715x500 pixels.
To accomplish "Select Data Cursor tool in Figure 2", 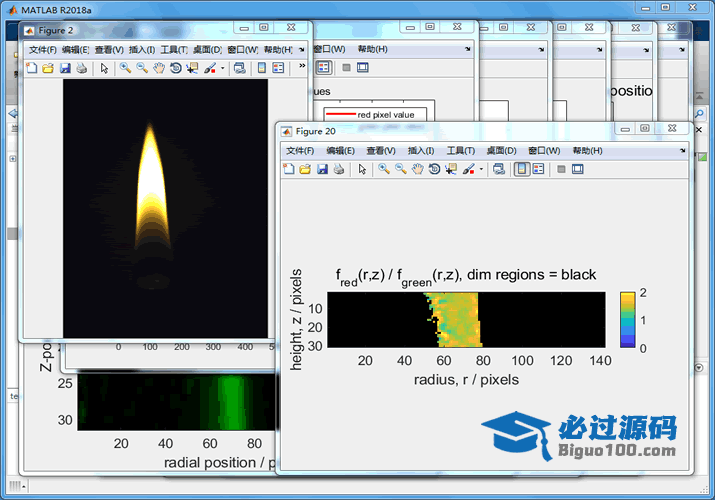I will (x=192, y=68).
